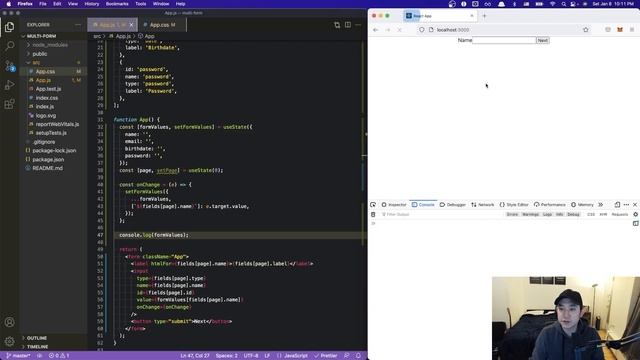Go back in Firefox browser
This screenshot has width=640, height=360.
(376, 30)
